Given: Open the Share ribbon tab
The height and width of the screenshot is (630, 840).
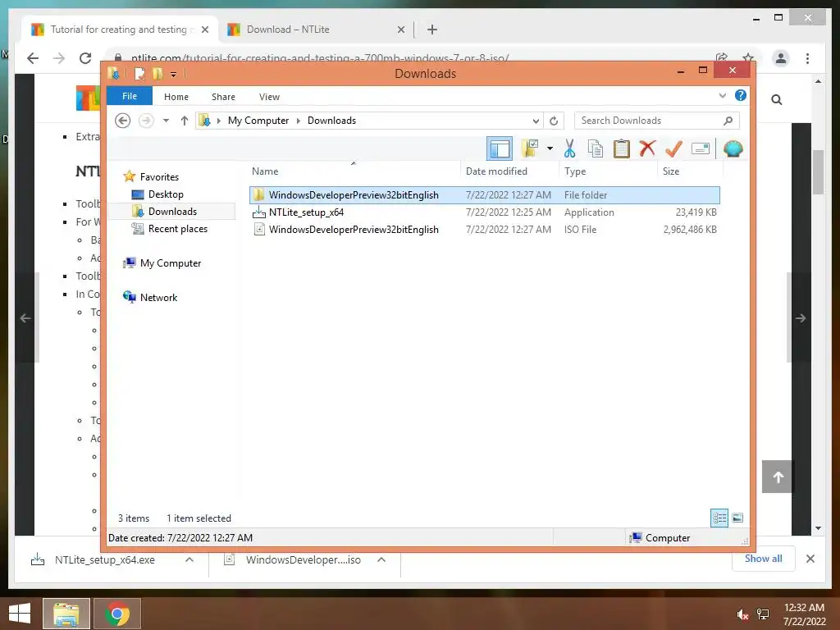Looking at the screenshot, I should pyautogui.click(x=223, y=97).
